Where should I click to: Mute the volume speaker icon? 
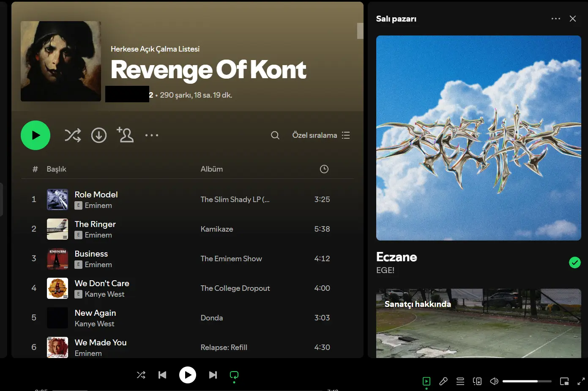pos(494,381)
